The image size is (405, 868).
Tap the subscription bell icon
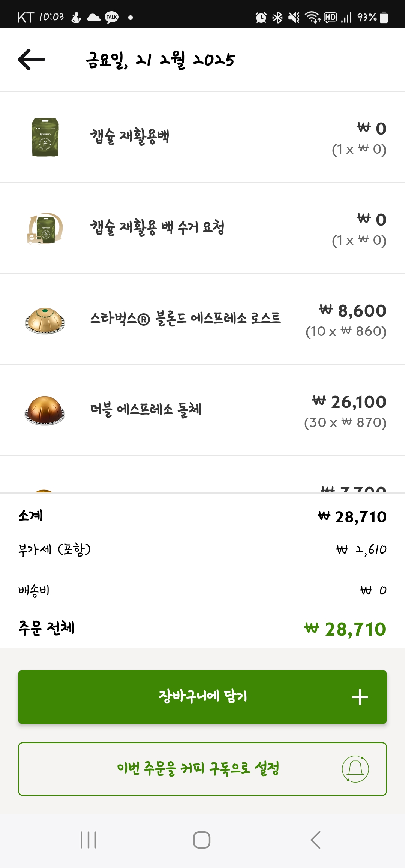[x=355, y=769]
